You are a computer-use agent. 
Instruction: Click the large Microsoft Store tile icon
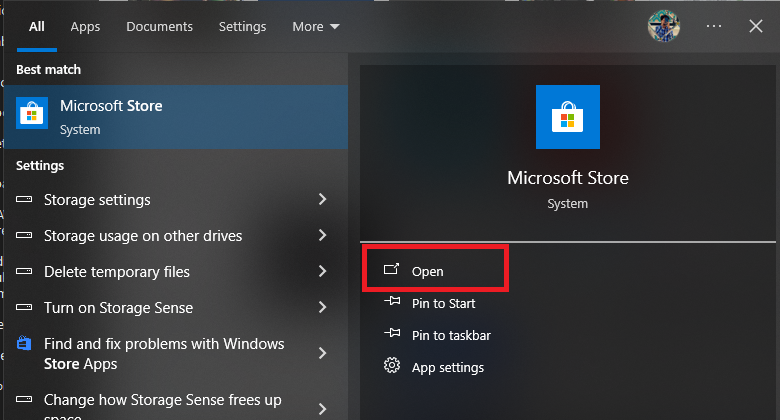[568, 117]
